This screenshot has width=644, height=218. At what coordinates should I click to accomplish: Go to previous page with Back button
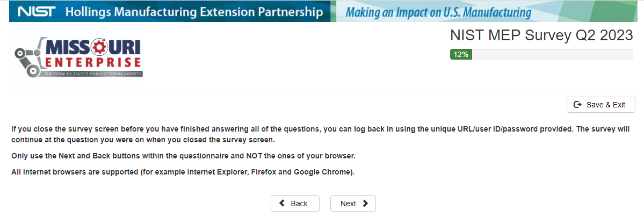pyautogui.click(x=295, y=204)
